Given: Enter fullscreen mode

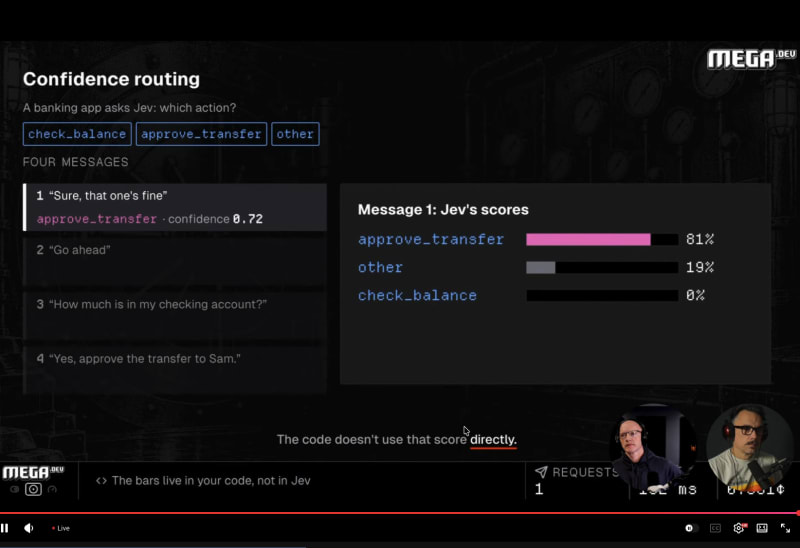Looking at the screenshot, I should point(785,528).
